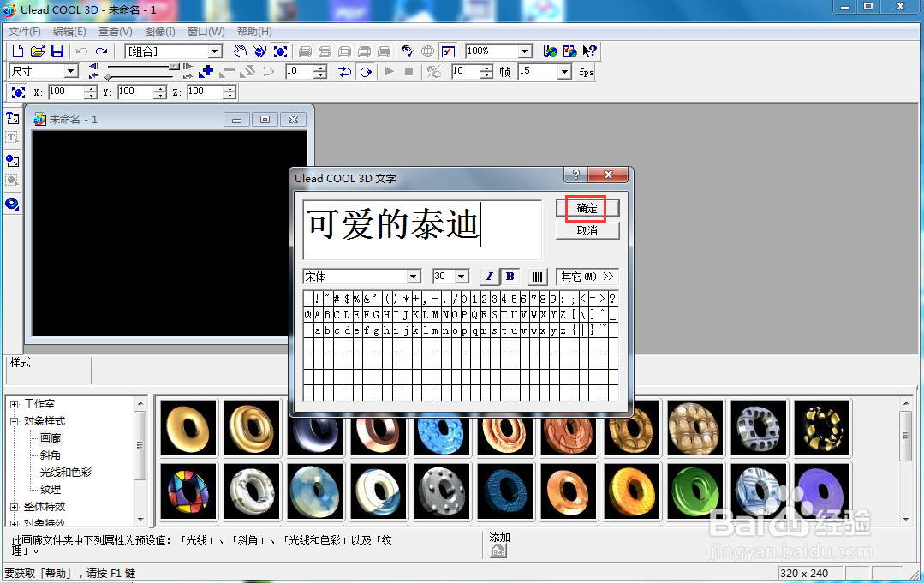Expand the 工作室 tree node
This screenshot has width=924, height=583.
15,404
